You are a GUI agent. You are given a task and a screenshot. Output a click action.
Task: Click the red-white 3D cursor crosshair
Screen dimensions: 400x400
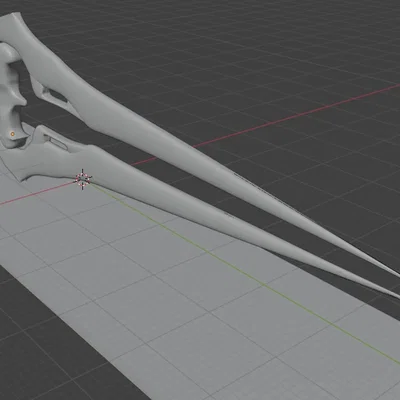[x=82, y=179]
